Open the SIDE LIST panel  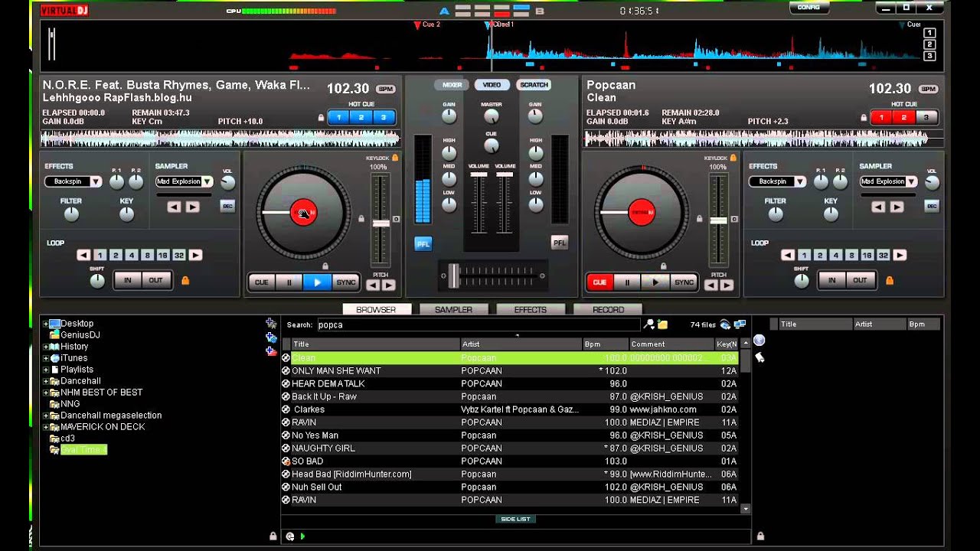515,519
